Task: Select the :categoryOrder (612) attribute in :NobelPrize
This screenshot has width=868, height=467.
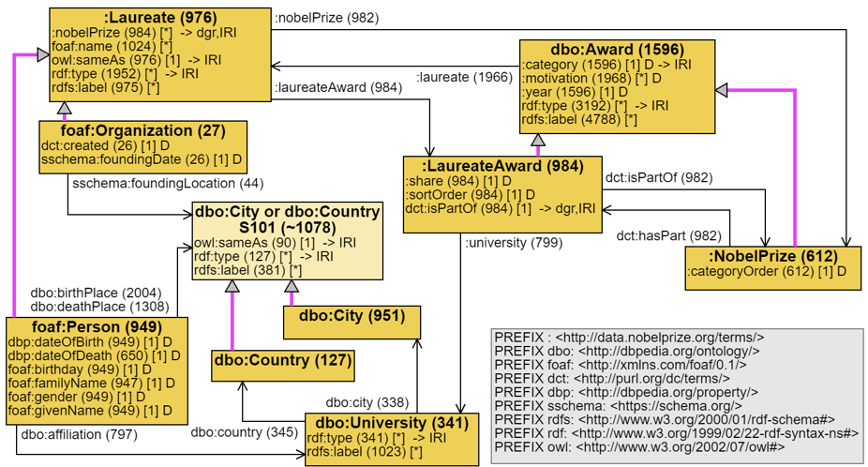Action: [767, 273]
